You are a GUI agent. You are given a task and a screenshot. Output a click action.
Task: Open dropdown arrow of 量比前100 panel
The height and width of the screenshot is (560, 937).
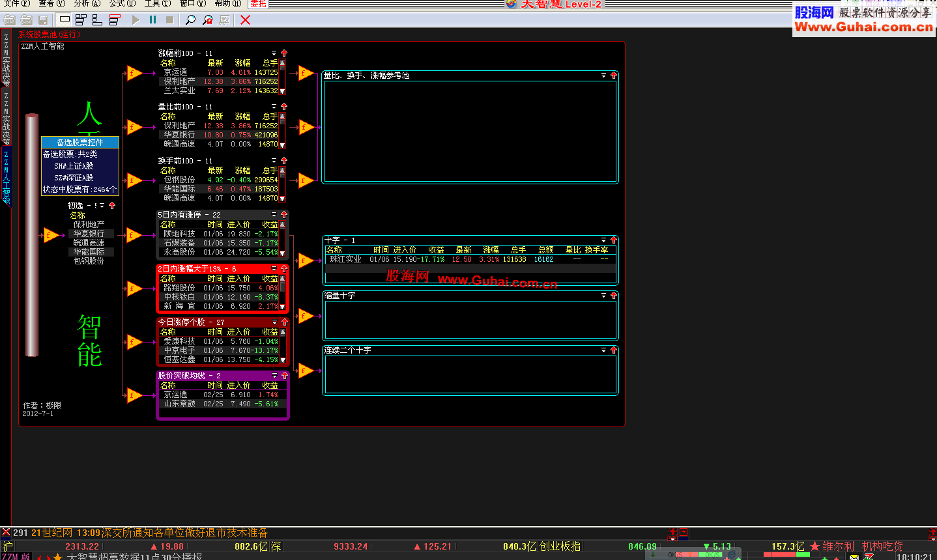274,107
